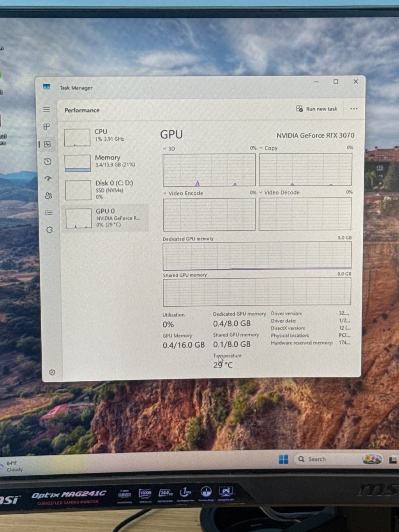Select the Memory performance item
Image resolution: width=399 pixels, height=532 pixels.
coord(106,163)
